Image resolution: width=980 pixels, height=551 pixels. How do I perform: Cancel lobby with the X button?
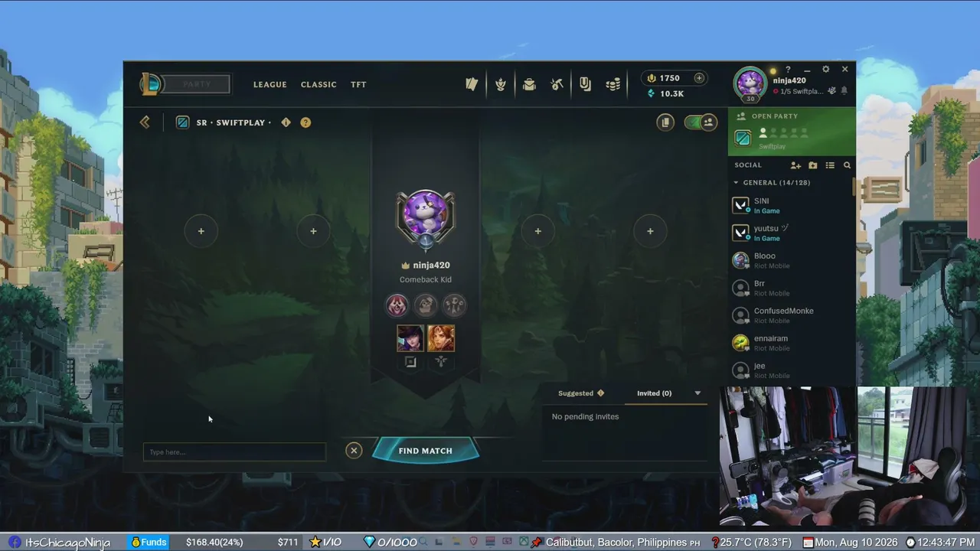354,451
